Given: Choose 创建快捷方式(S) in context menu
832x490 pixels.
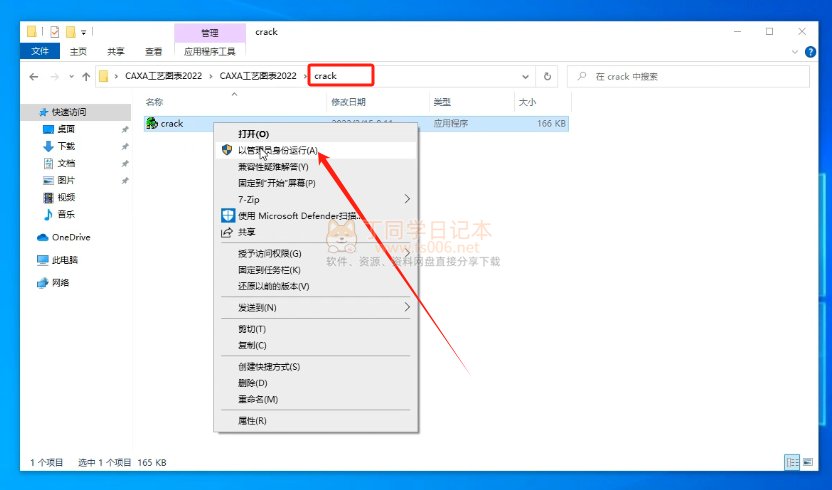Looking at the screenshot, I should click(x=316, y=366).
